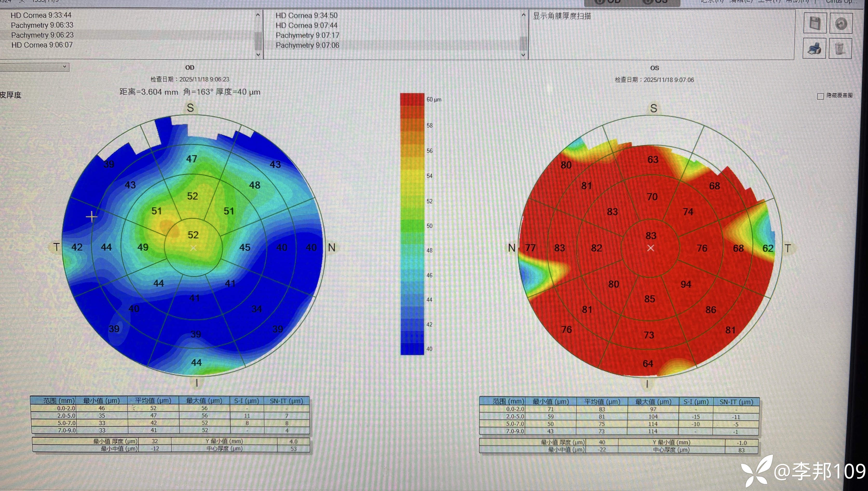
Task: Click the printer icon
Action: pyautogui.click(x=815, y=49)
